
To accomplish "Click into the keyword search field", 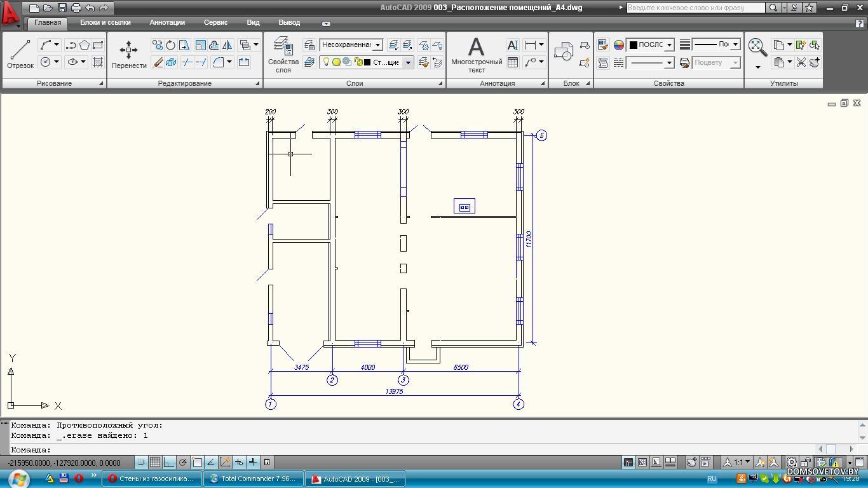I will coord(696,8).
